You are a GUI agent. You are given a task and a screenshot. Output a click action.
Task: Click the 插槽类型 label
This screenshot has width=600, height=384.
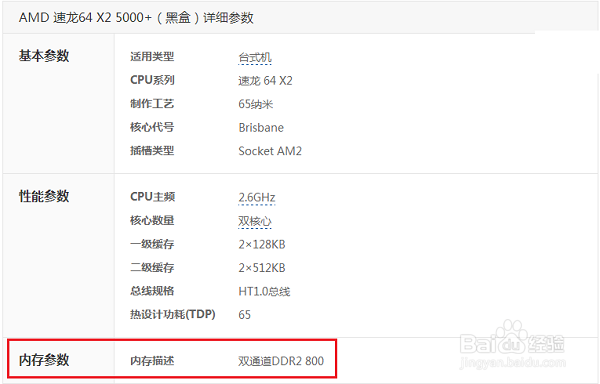pos(152,150)
